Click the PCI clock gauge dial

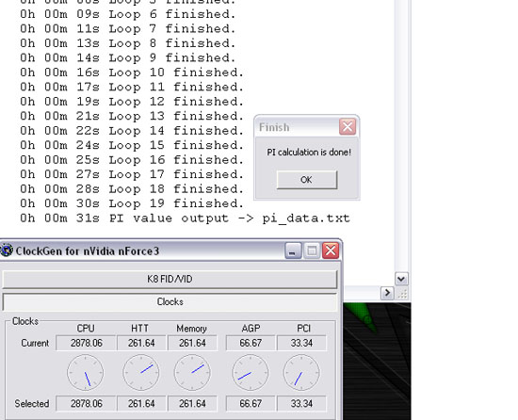point(301,373)
